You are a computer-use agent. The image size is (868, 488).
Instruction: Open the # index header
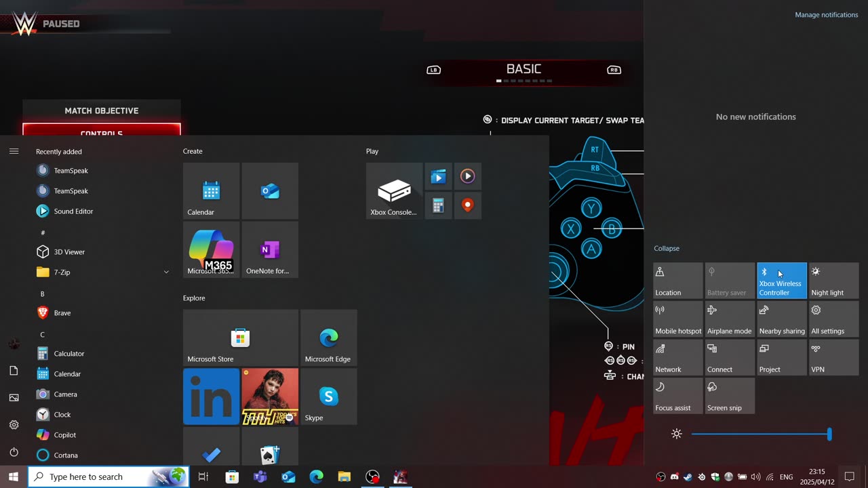click(43, 232)
